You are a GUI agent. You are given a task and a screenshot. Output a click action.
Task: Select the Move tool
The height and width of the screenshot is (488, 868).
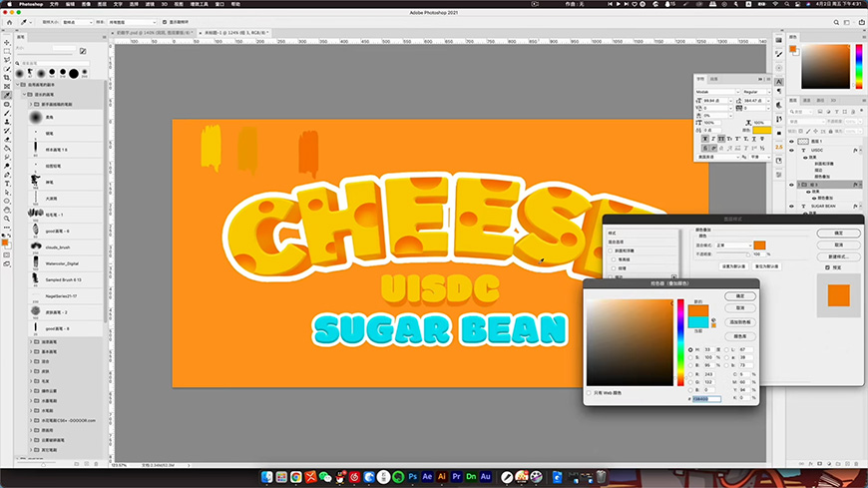click(6, 41)
